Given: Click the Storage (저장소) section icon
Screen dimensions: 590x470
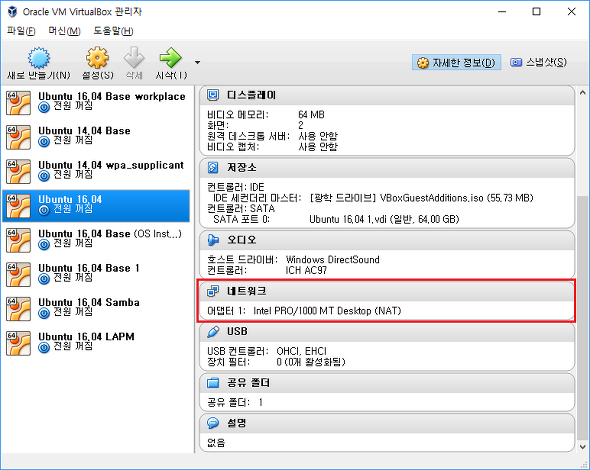Looking at the screenshot, I should coord(213,167).
